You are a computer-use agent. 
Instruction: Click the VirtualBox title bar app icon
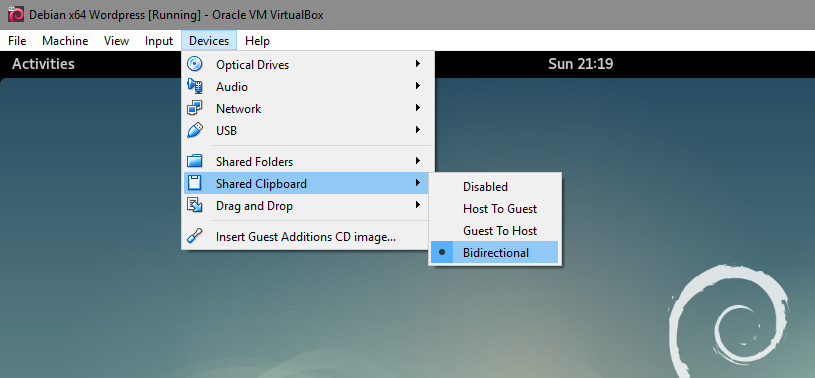click(16, 15)
